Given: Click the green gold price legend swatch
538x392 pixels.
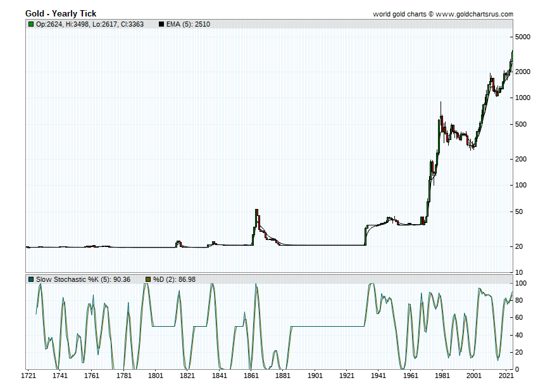Looking at the screenshot, I should pyautogui.click(x=31, y=24).
